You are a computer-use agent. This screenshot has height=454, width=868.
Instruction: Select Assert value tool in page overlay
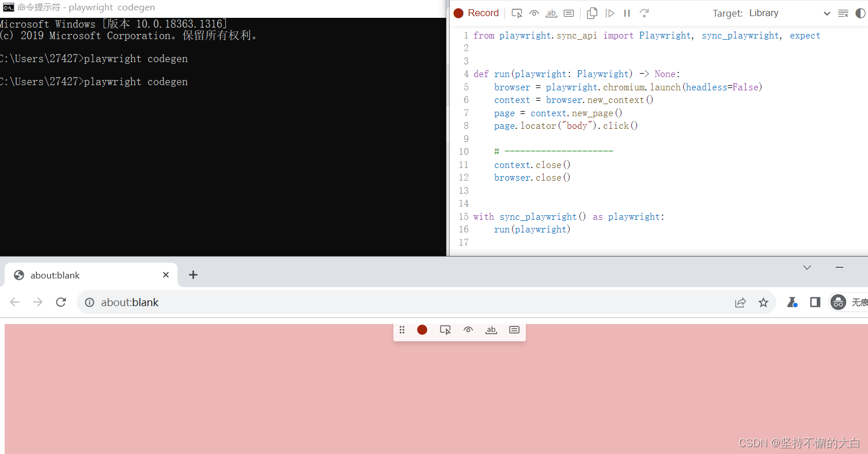[514, 330]
